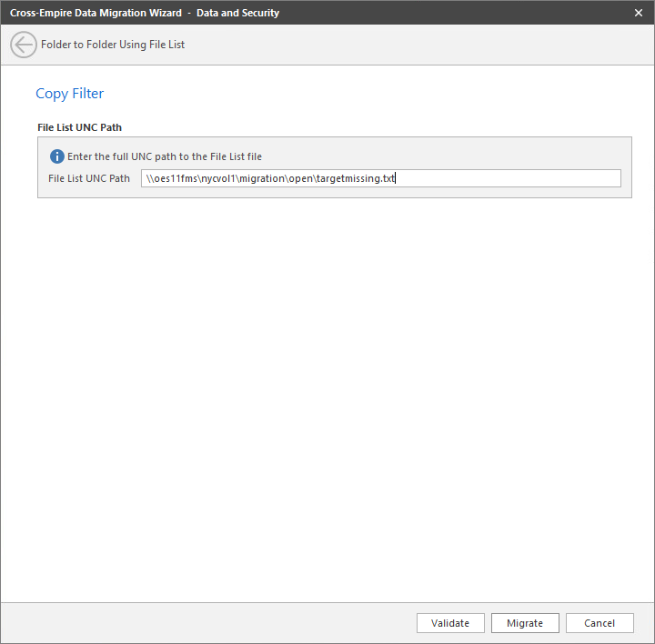655x644 pixels.
Task: Close the Migration Wizard window
Action: 639,13
